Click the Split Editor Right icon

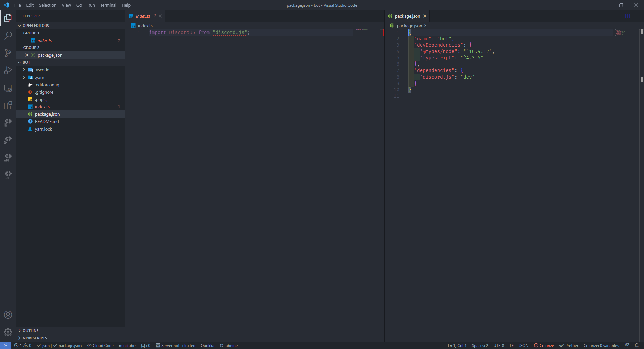point(628,16)
